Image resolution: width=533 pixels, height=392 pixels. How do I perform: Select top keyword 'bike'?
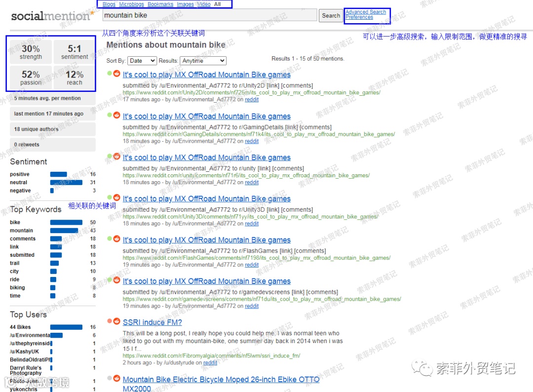15,222
